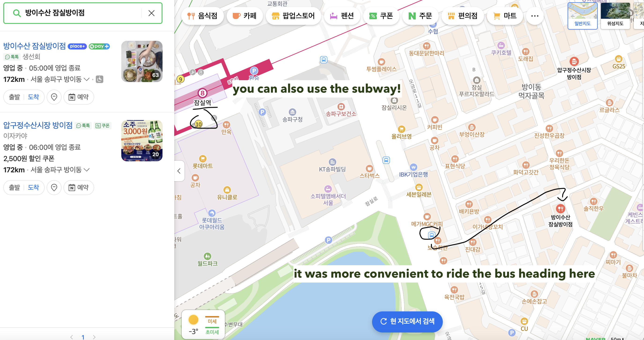Clear the search field with X

point(152,13)
